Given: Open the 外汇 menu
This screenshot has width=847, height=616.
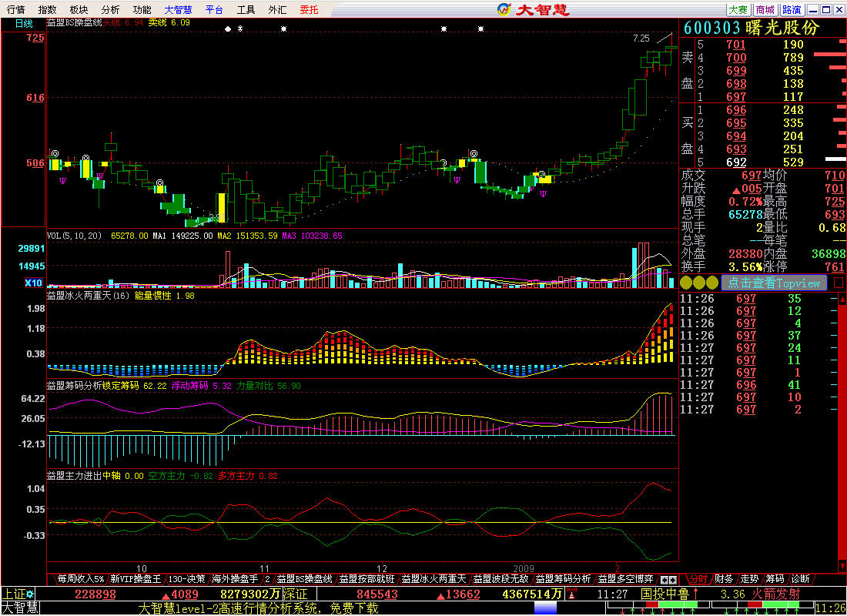Looking at the screenshot, I should [278, 10].
